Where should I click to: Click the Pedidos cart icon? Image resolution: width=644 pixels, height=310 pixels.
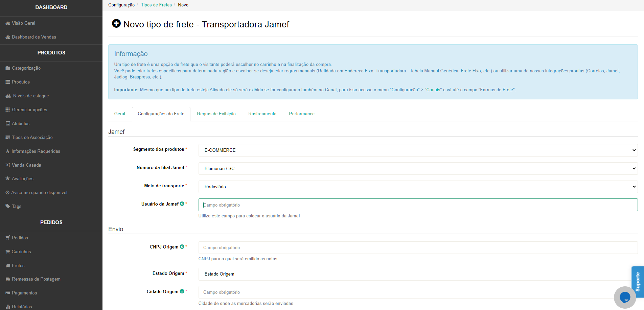click(x=8, y=238)
